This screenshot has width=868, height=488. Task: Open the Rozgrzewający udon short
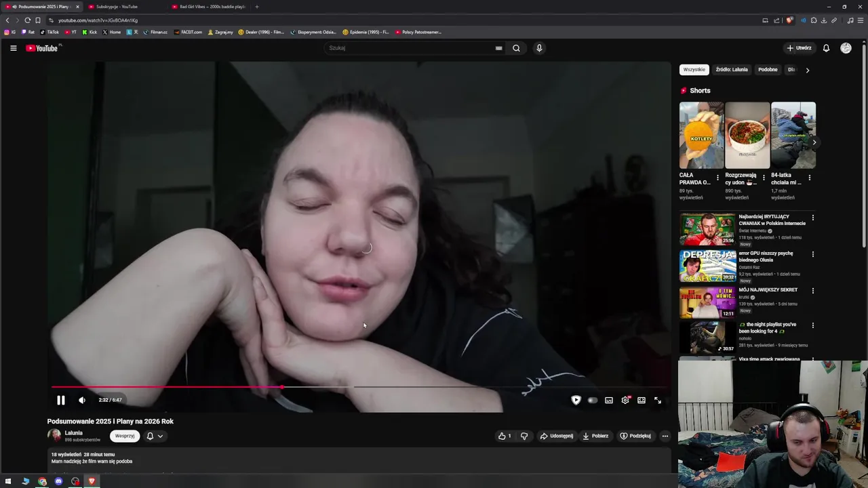[x=747, y=135]
